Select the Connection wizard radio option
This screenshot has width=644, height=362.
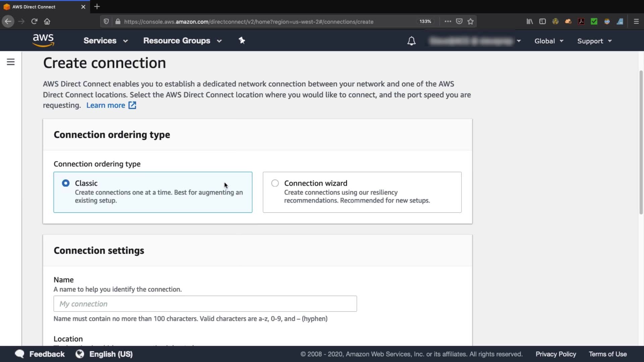tap(275, 183)
